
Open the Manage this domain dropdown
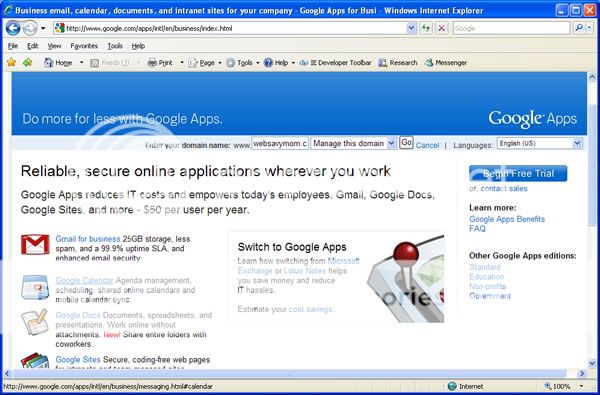[x=354, y=144]
